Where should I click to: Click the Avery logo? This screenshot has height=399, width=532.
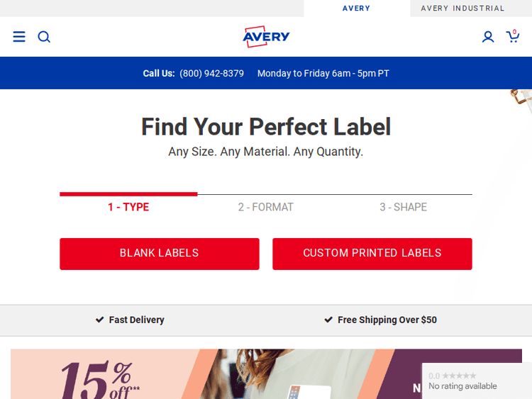pyautogui.click(x=266, y=36)
